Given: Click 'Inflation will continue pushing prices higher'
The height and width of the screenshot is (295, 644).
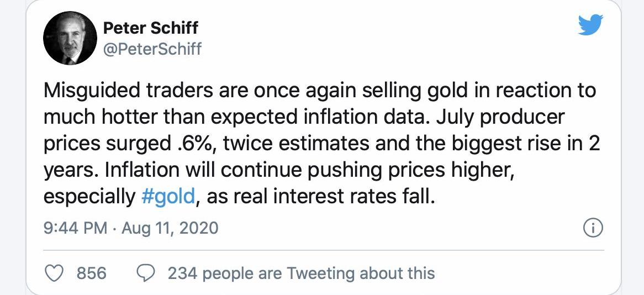Looking at the screenshot, I should pos(308,170).
